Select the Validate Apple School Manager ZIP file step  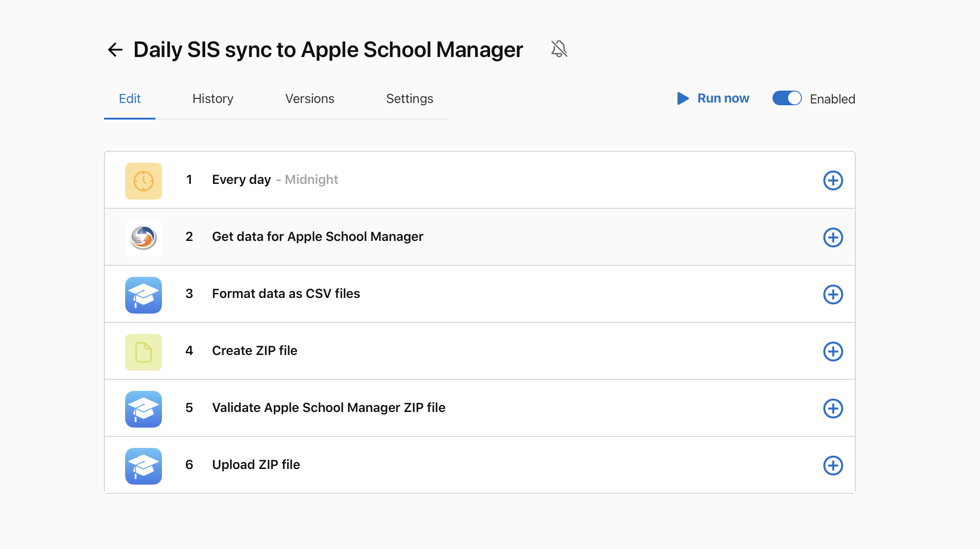tap(329, 408)
